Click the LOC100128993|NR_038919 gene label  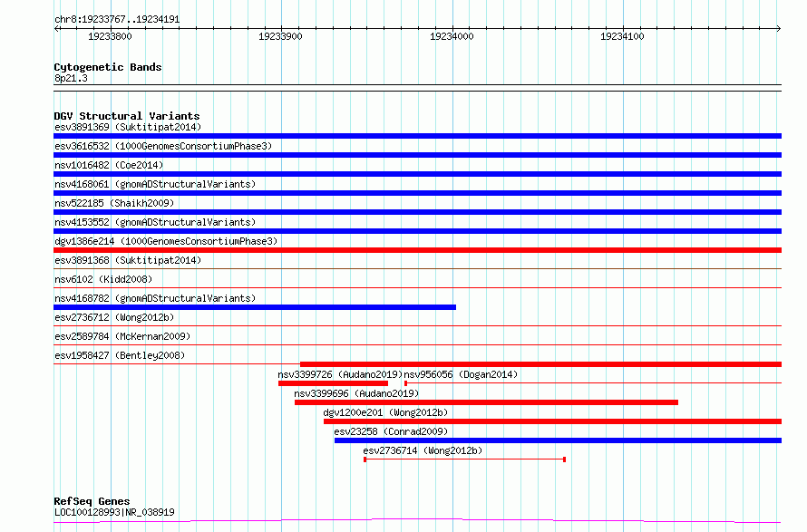click(x=114, y=512)
